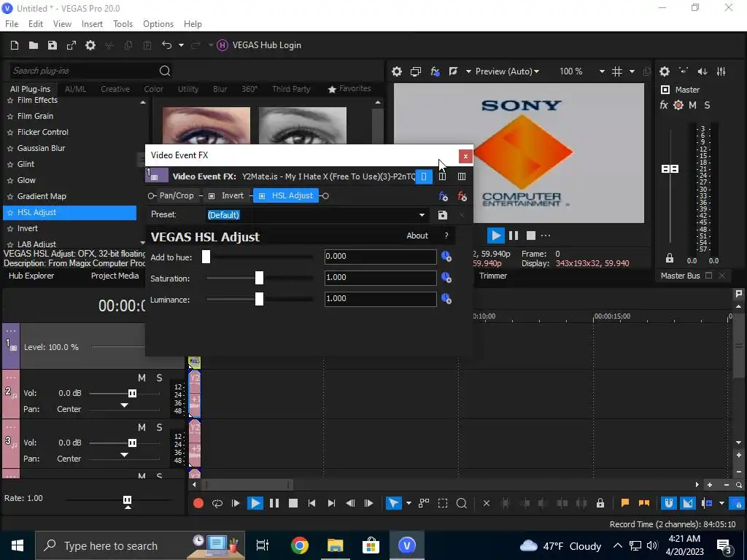Open the Options menu

coord(158,24)
